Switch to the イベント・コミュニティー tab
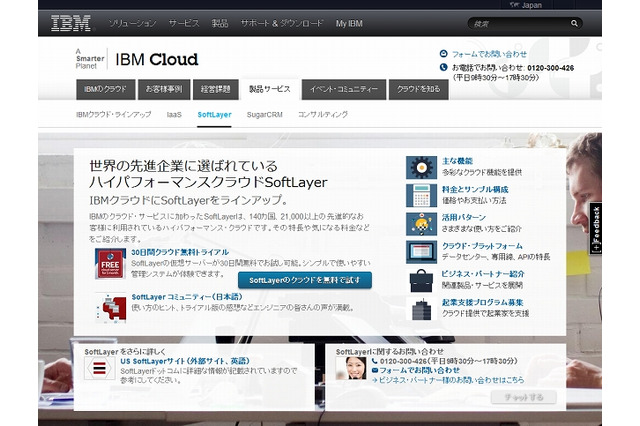This screenshot has width=640, height=426. tap(344, 89)
